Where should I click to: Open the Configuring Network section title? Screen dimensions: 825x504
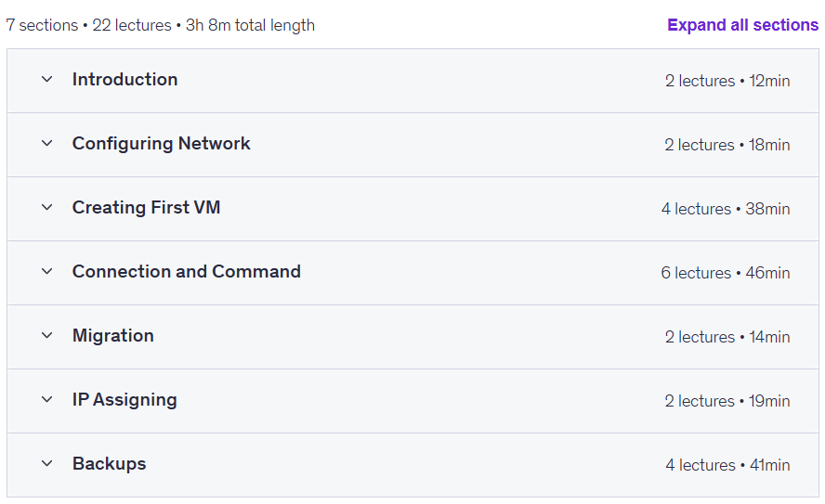point(161,144)
